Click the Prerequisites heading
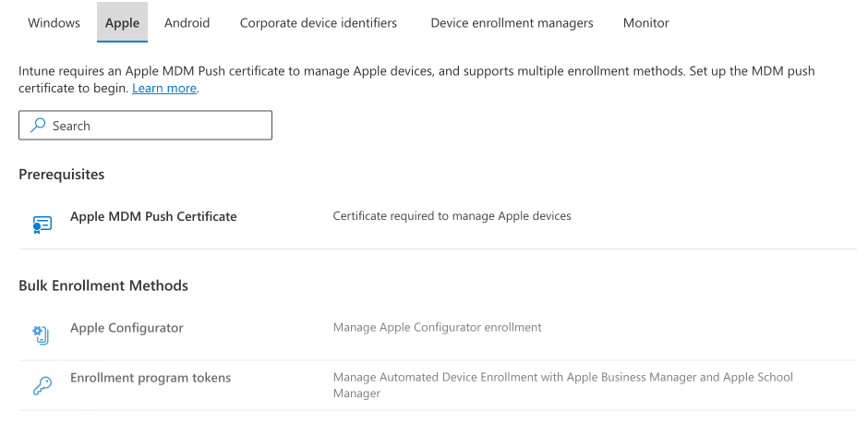This screenshot has height=425, width=868. tap(62, 175)
